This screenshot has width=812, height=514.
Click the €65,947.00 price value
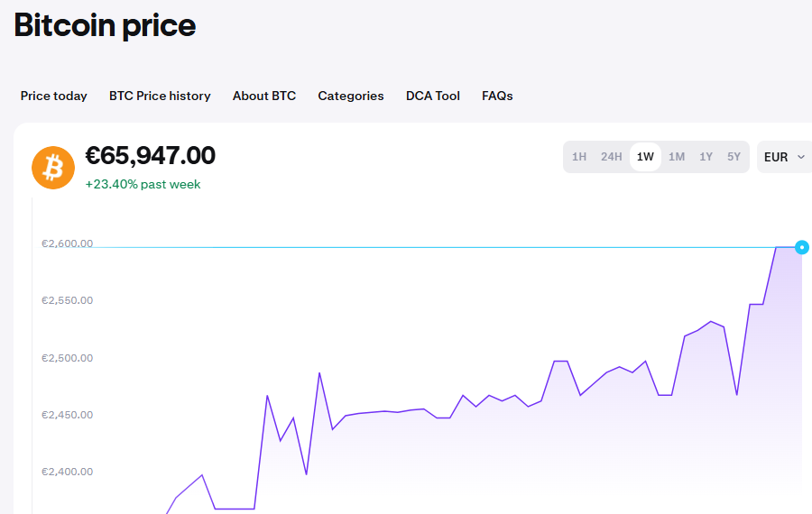pyautogui.click(x=150, y=156)
